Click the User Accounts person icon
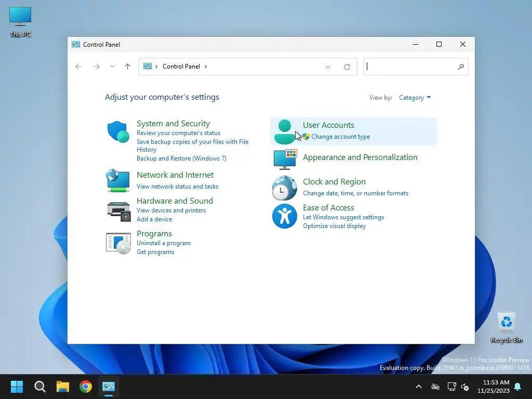 tap(284, 131)
